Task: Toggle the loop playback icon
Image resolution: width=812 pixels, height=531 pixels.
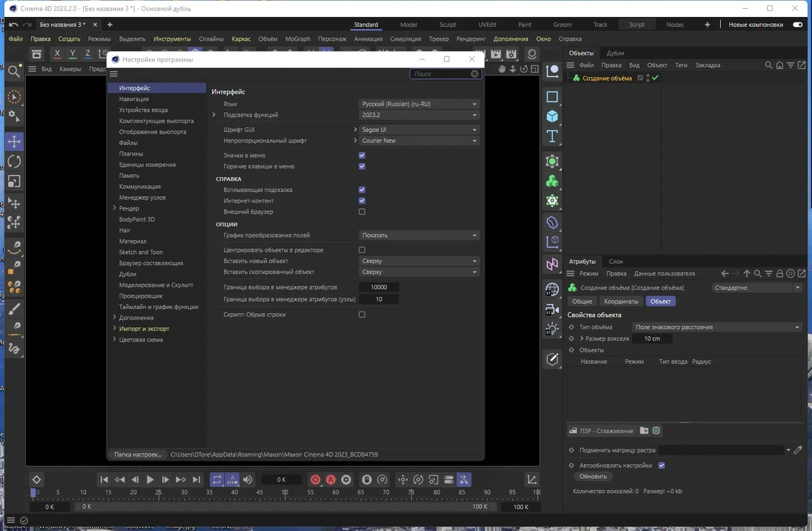Action: 217,480
